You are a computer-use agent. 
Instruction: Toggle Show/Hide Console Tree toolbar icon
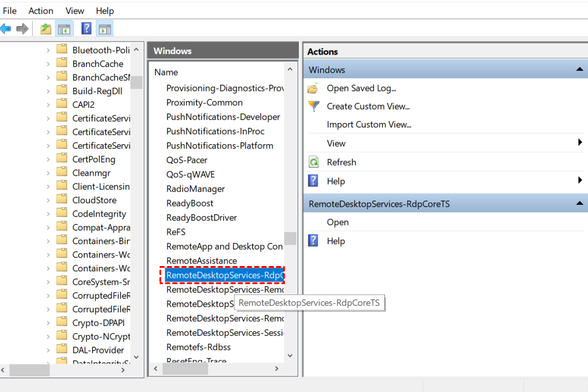(x=64, y=28)
